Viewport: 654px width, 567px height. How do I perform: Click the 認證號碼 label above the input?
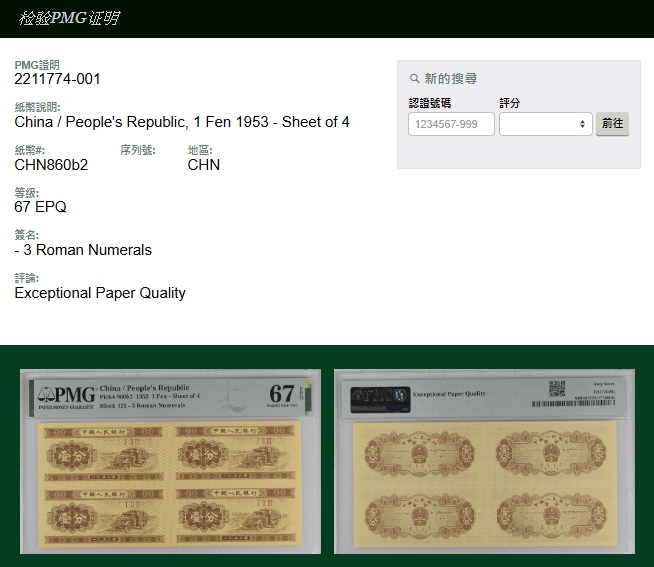430,103
